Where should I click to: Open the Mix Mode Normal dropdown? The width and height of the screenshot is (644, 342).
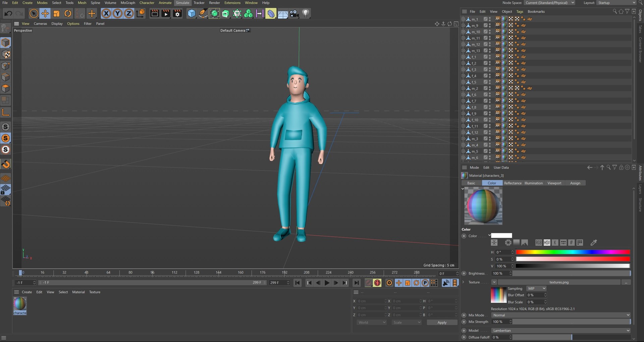[561, 315]
